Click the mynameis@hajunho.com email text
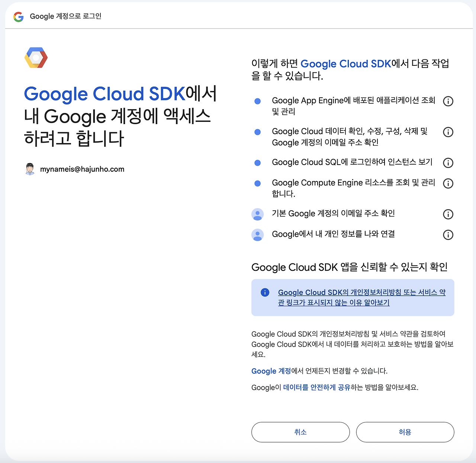 tap(82, 169)
